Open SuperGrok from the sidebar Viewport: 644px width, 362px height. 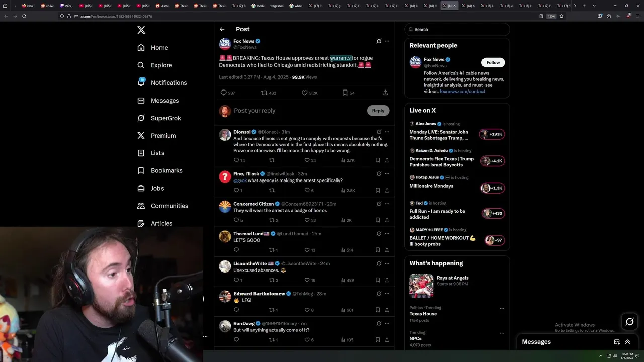(159, 118)
